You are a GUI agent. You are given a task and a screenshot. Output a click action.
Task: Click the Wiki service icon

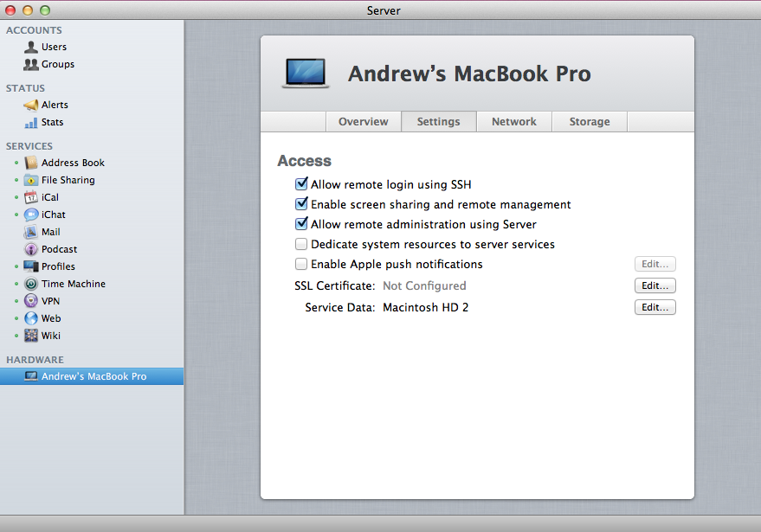pos(31,336)
